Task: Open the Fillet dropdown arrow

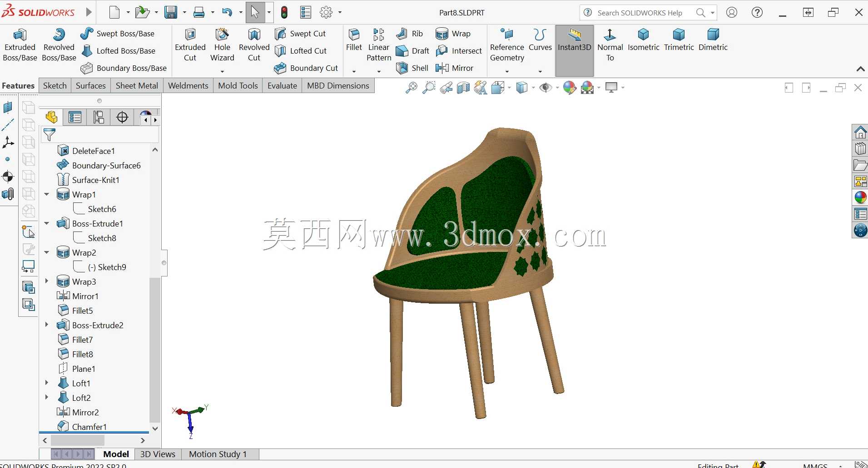Action: 354,71
